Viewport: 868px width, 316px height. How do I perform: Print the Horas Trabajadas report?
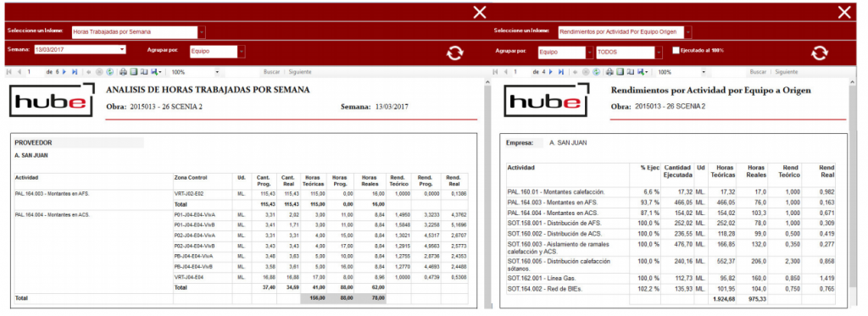(124, 72)
